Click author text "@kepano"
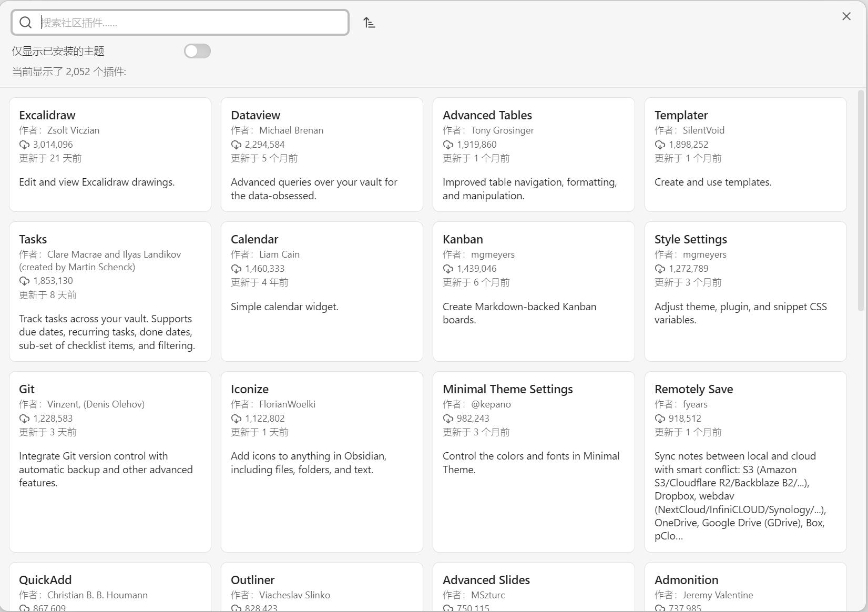 coord(491,404)
